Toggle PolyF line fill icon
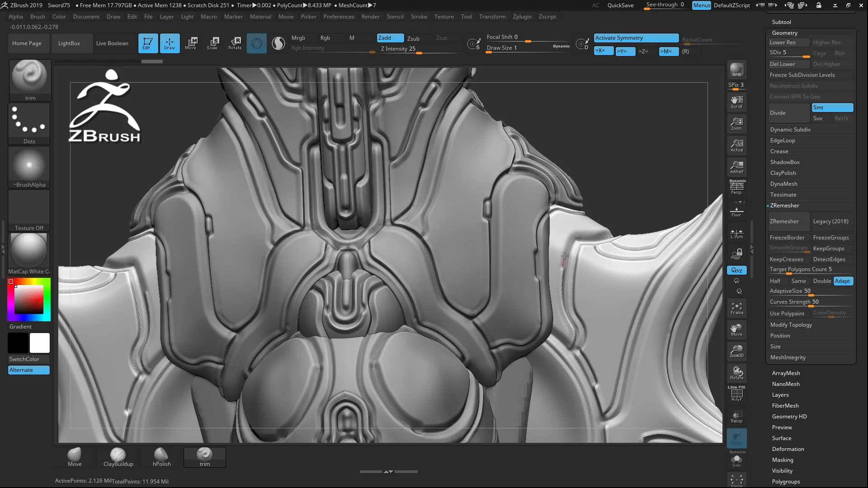Viewport: 868px width, 488px height. [736, 394]
